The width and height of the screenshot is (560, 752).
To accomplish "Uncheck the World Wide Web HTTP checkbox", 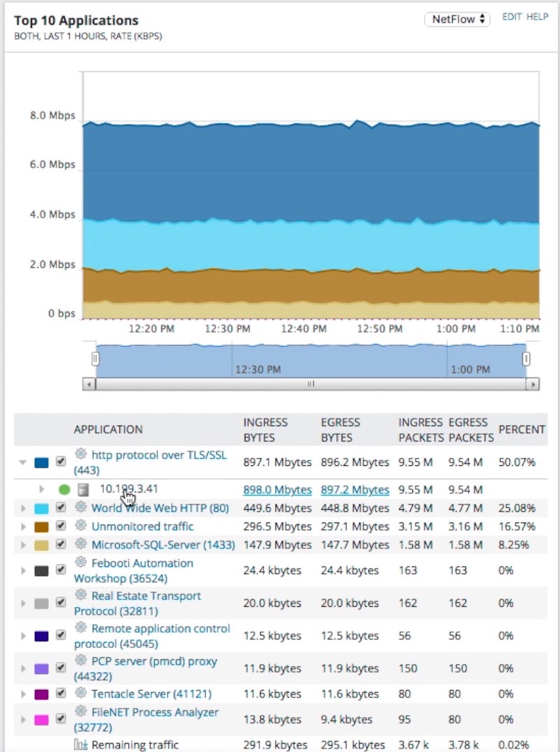I will [60, 508].
